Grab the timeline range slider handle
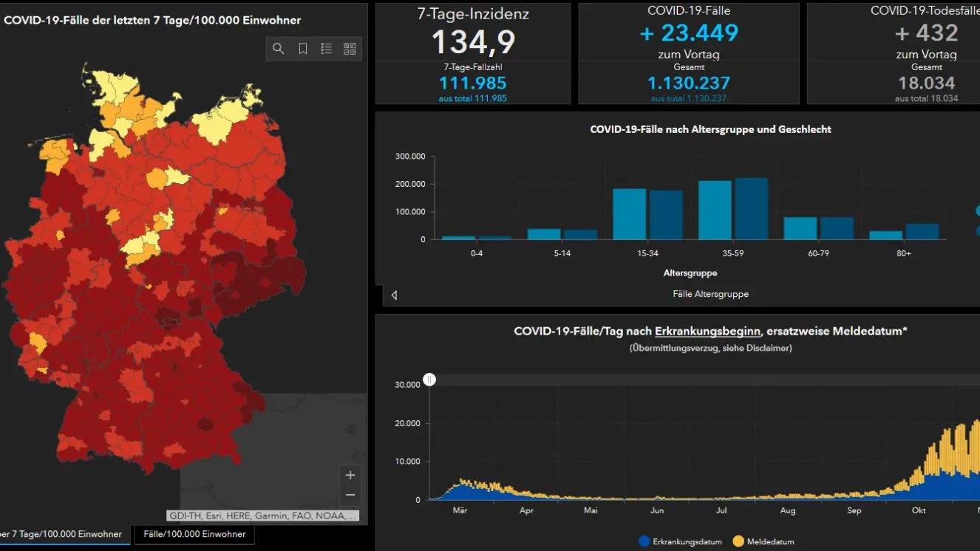The width and height of the screenshot is (980, 551). point(429,380)
